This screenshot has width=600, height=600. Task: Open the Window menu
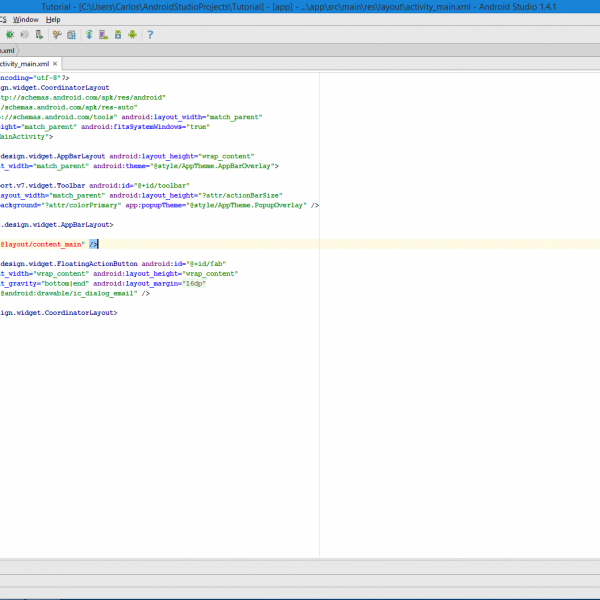click(27, 19)
